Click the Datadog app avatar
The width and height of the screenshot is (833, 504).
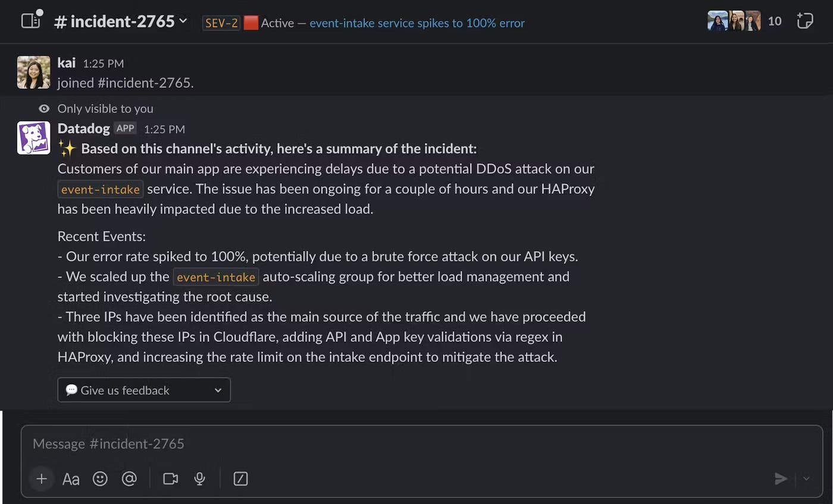(x=33, y=137)
